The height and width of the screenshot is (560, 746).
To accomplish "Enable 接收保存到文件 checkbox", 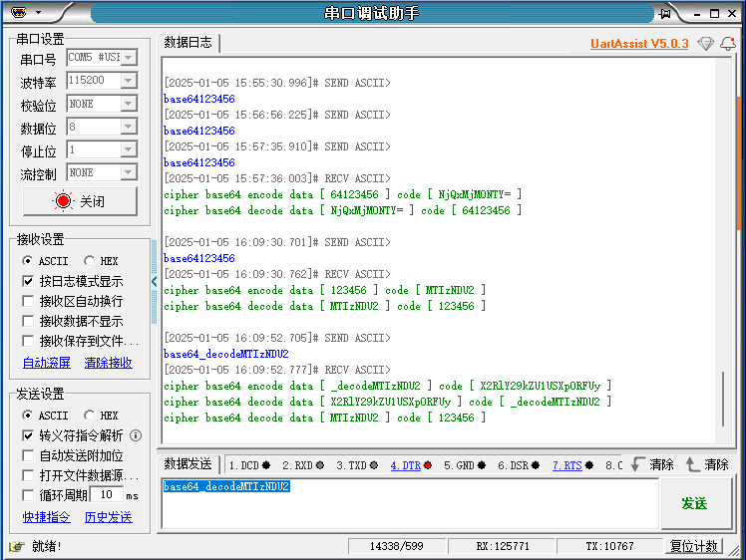I will pyautogui.click(x=28, y=342).
